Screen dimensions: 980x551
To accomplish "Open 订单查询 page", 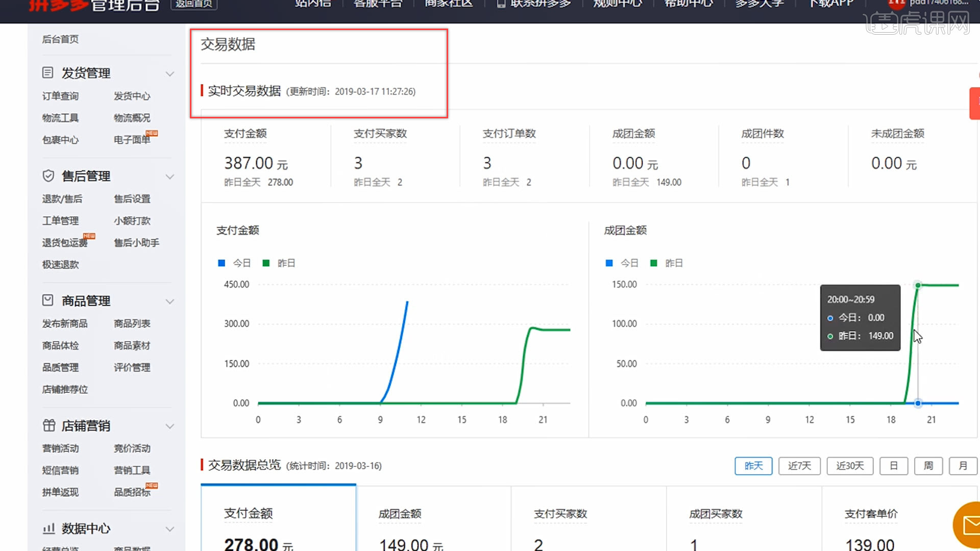I will point(60,96).
